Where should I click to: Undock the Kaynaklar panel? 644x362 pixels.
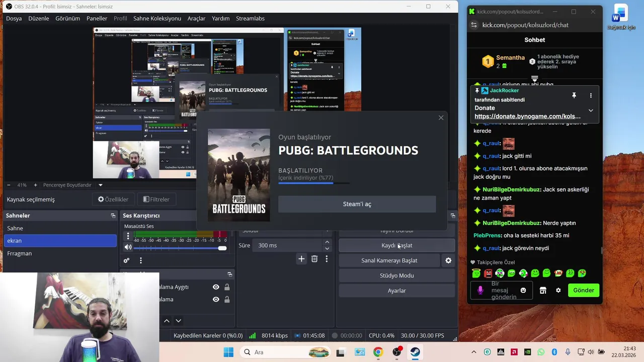(230, 275)
